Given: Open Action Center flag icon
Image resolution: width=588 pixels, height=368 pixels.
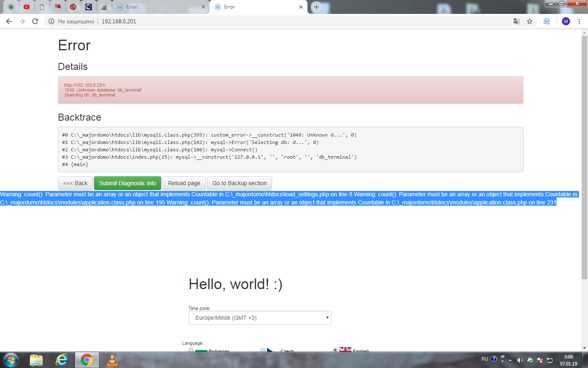Looking at the screenshot, I should click(x=540, y=360).
